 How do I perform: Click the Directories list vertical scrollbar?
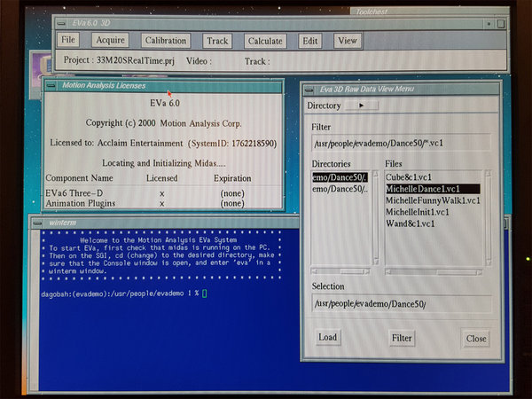[376, 218]
